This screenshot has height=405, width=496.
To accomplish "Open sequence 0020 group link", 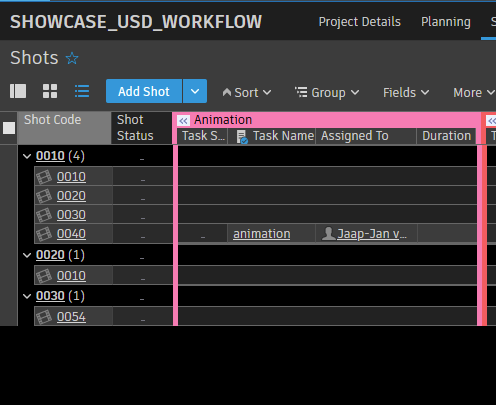I will [50, 255].
